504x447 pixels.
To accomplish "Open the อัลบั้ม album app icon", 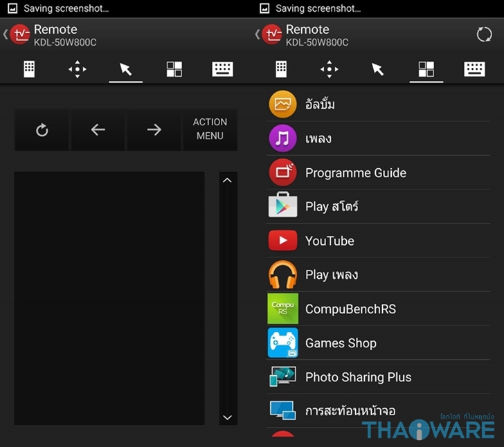I will click(x=282, y=104).
